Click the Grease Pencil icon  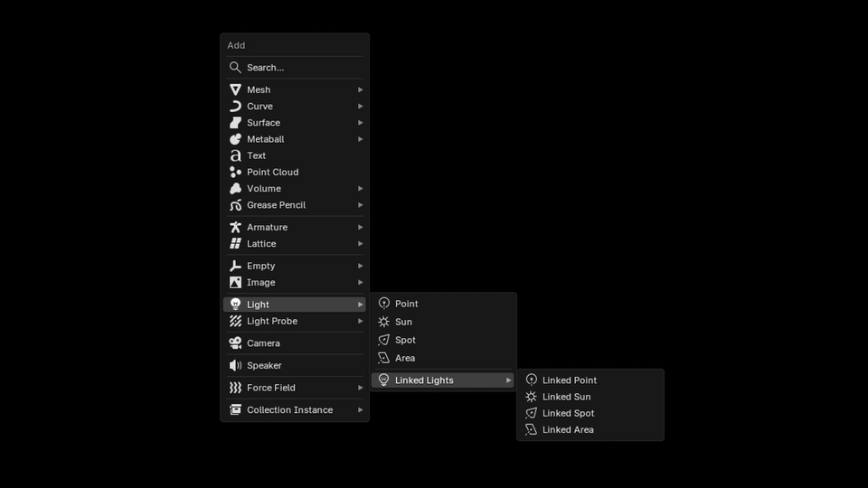(x=235, y=205)
